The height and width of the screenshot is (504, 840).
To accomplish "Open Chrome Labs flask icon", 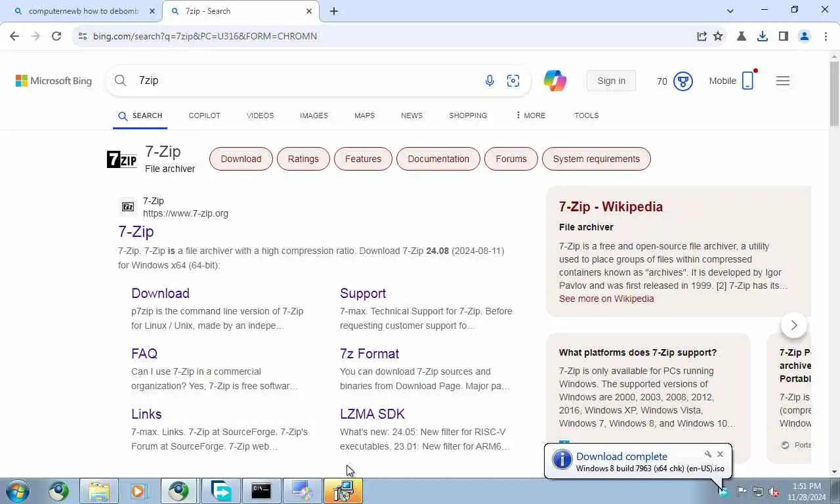I will (742, 36).
